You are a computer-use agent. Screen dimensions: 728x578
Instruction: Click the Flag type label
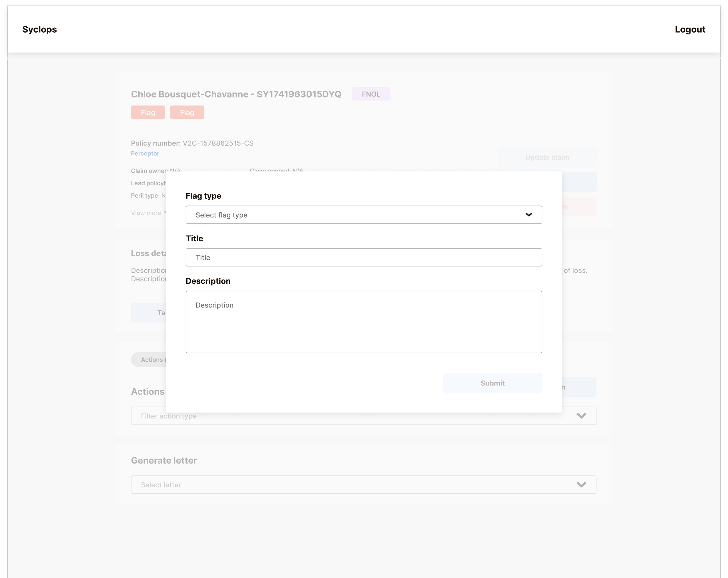pos(203,196)
